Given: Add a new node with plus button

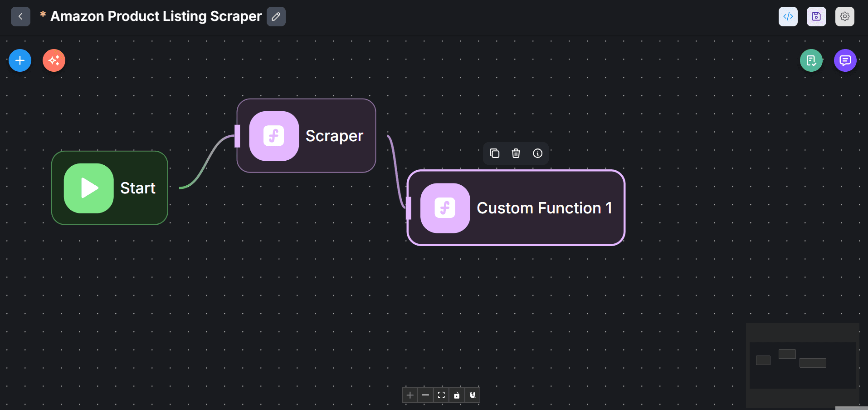Looking at the screenshot, I should click(20, 60).
